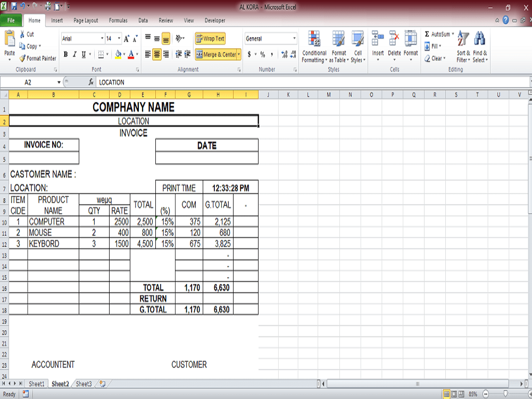
Task: Click the Increase Font Size button
Action: click(126, 38)
